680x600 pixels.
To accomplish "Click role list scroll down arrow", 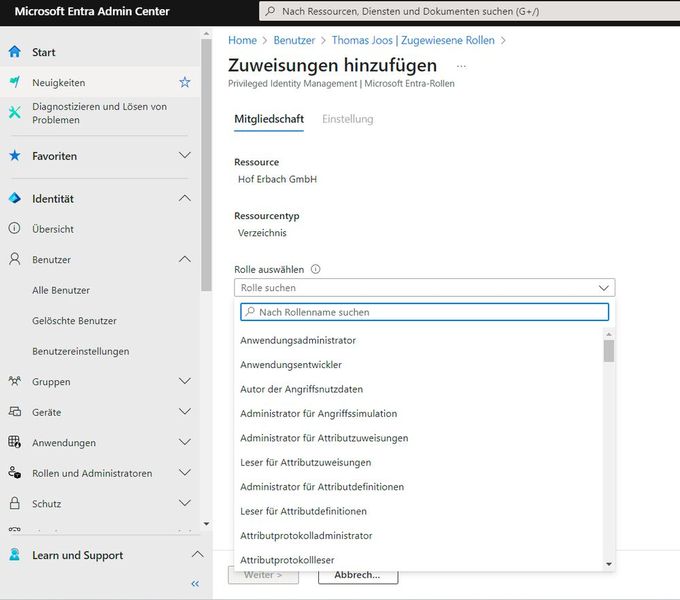I will point(609,564).
